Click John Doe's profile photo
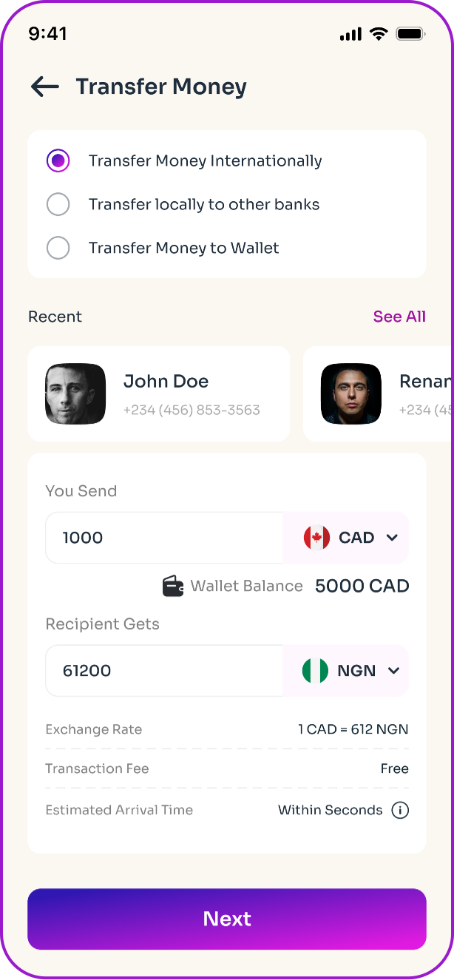The height and width of the screenshot is (980, 454). coord(75,394)
